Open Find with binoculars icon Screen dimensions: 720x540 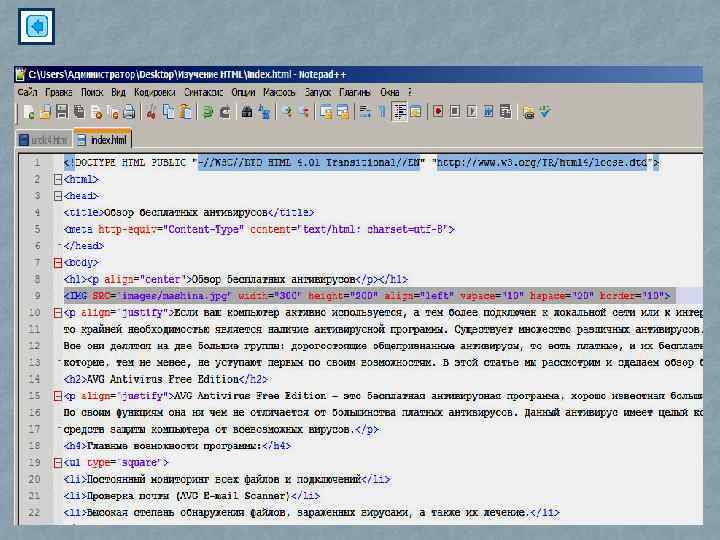pyautogui.click(x=247, y=112)
